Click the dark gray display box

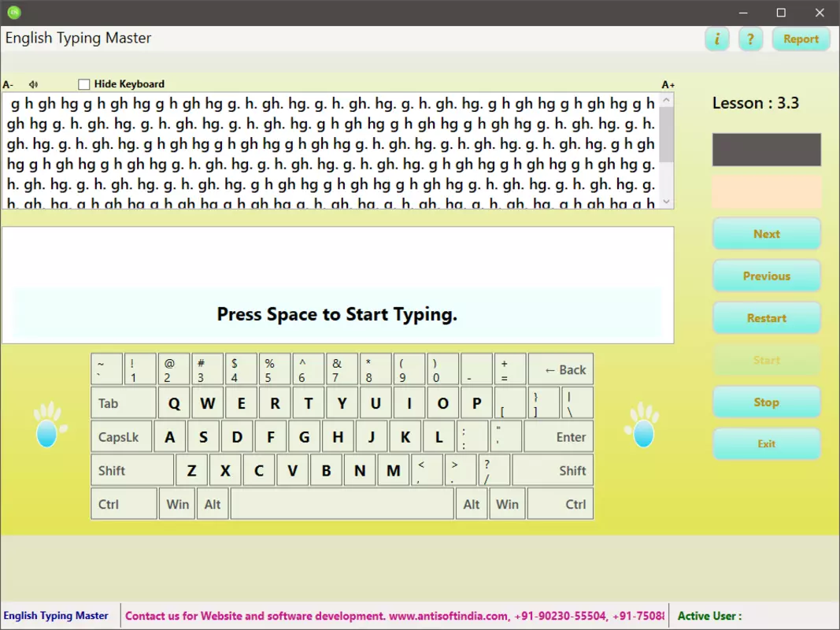tap(767, 150)
